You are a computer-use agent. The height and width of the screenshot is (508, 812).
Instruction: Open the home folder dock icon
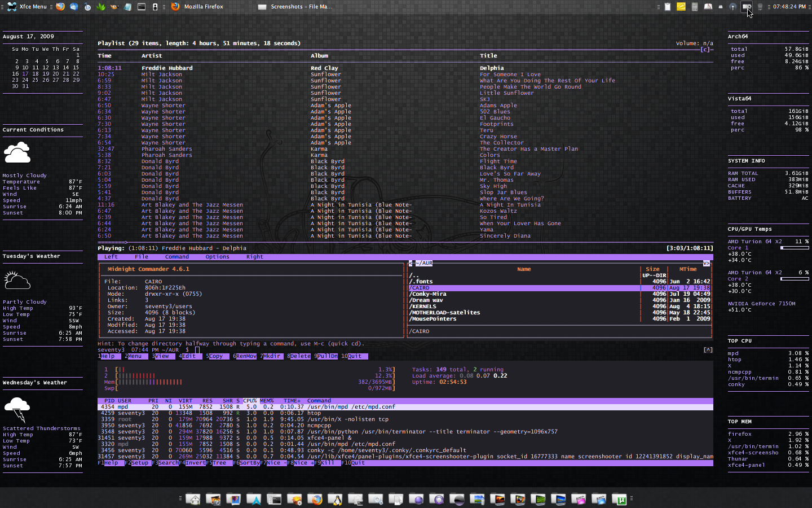(193, 499)
